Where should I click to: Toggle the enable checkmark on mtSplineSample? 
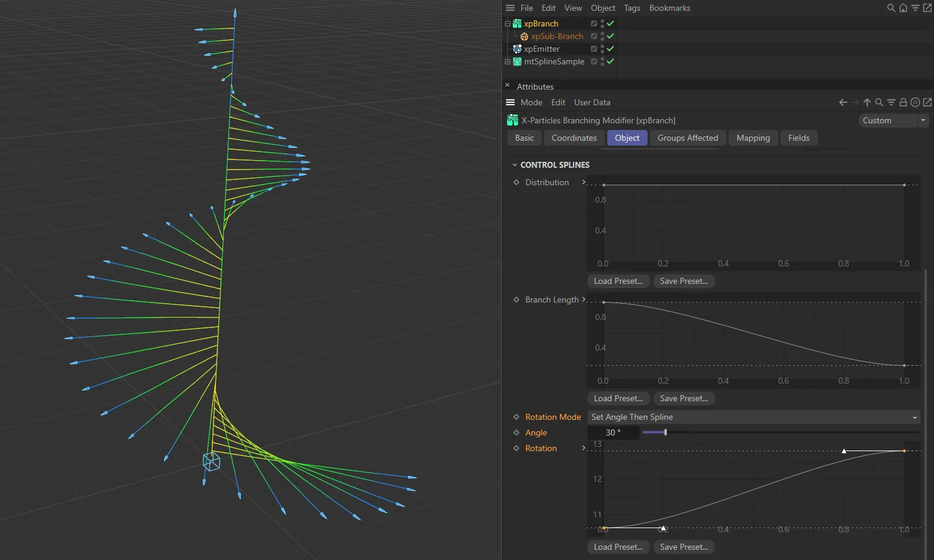610,61
